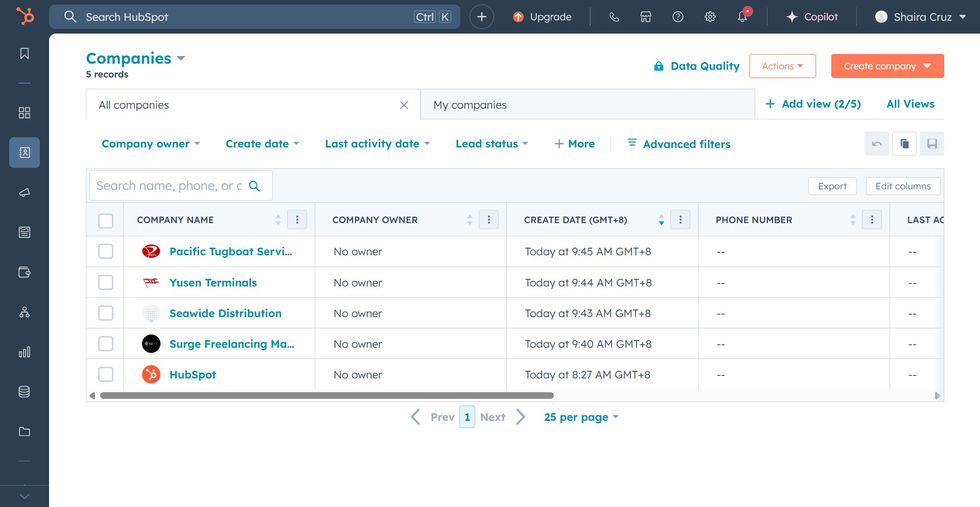The width and height of the screenshot is (980, 507).
Task: Switch to the My companies tab
Action: pos(588,104)
